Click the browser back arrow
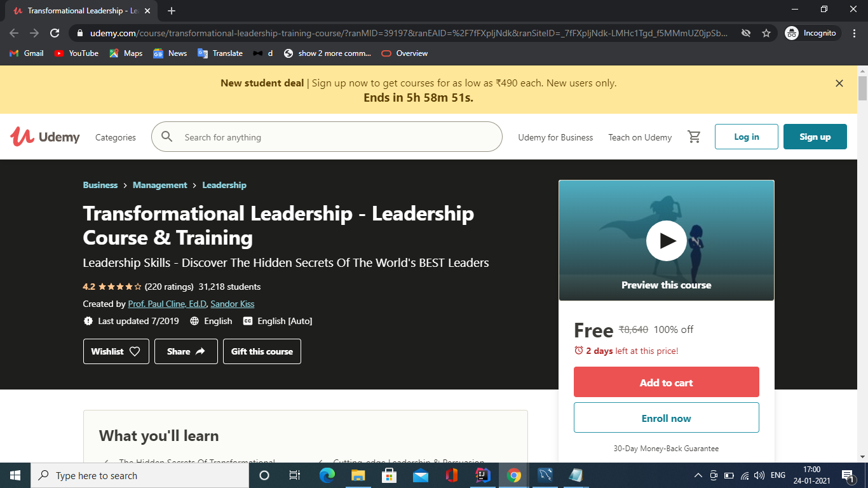This screenshot has height=488, width=868. pyautogui.click(x=14, y=33)
